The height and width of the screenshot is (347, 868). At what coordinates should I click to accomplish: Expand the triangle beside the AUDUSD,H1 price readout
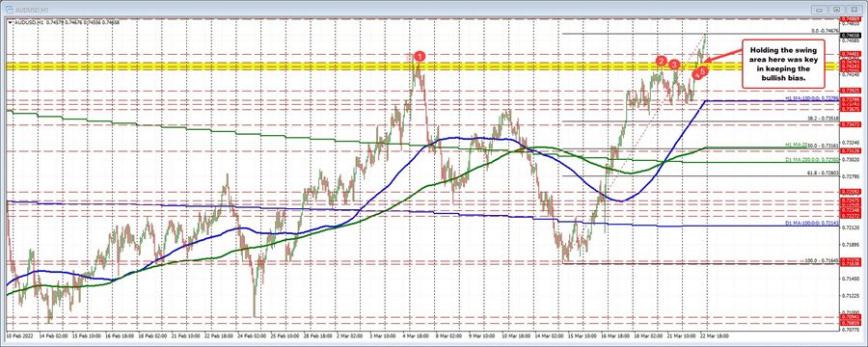(10, 22)
